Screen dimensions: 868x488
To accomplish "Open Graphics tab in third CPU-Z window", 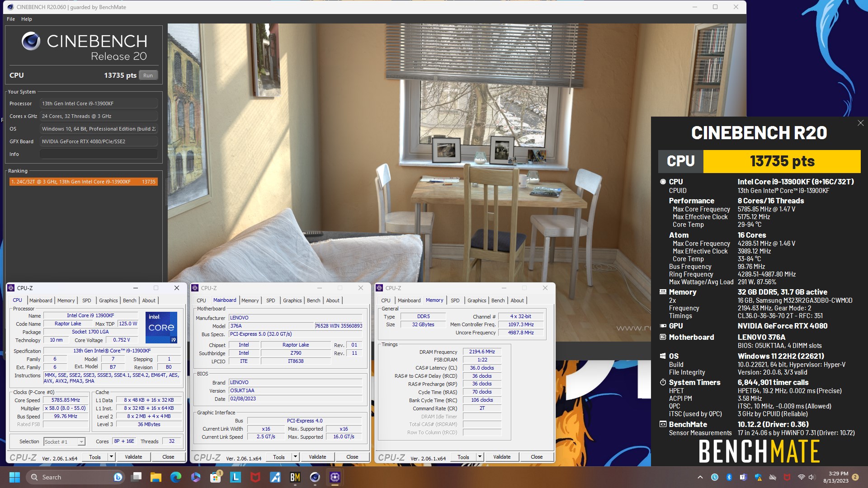I will point(477,300).
